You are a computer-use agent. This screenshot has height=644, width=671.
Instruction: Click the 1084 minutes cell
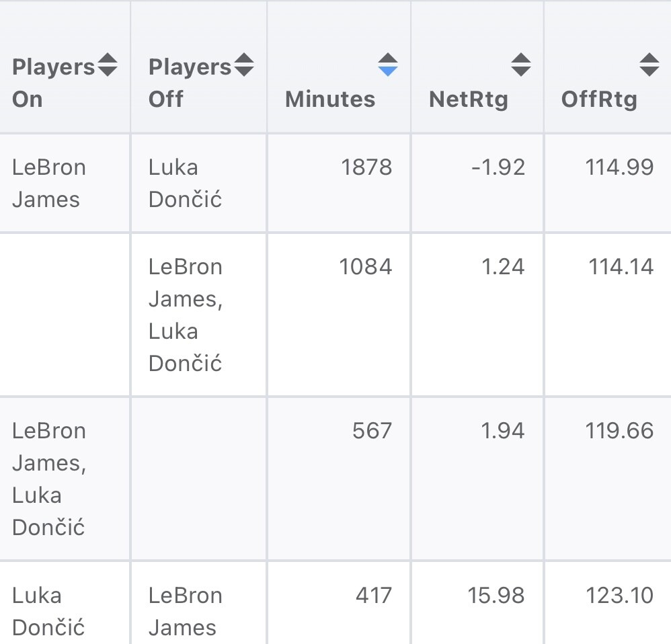(x=366, y=267)
